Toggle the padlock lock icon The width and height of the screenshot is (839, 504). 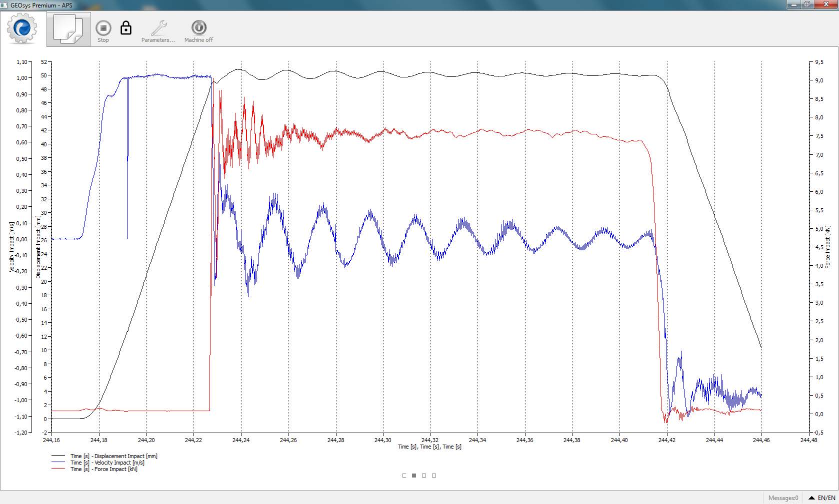(126, 28)
